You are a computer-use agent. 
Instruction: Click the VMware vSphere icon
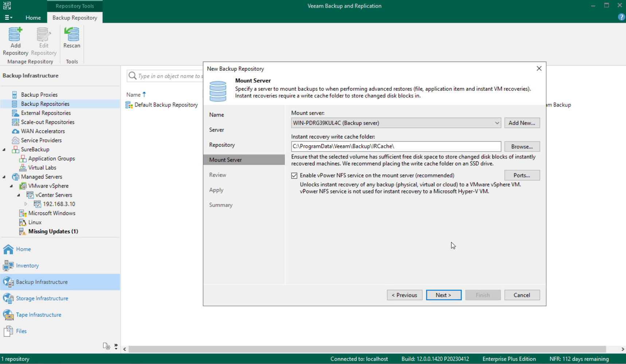23,186
